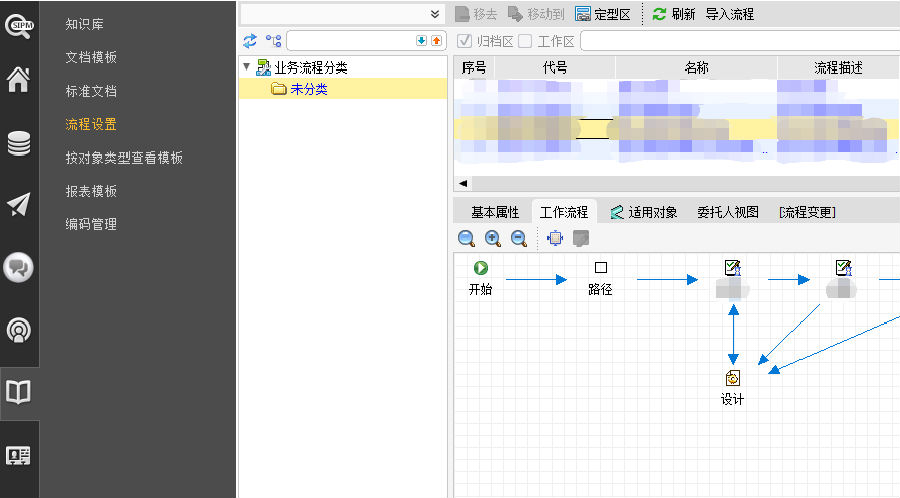Click the 移动到 toolbar button
This screenshot has height=498, width=900.
click(536, 14)
